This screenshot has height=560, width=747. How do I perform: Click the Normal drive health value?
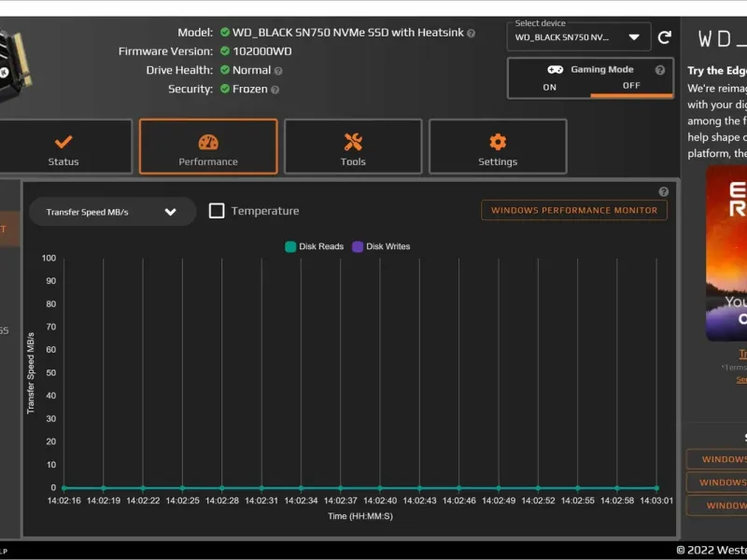(x=251, y=70)
